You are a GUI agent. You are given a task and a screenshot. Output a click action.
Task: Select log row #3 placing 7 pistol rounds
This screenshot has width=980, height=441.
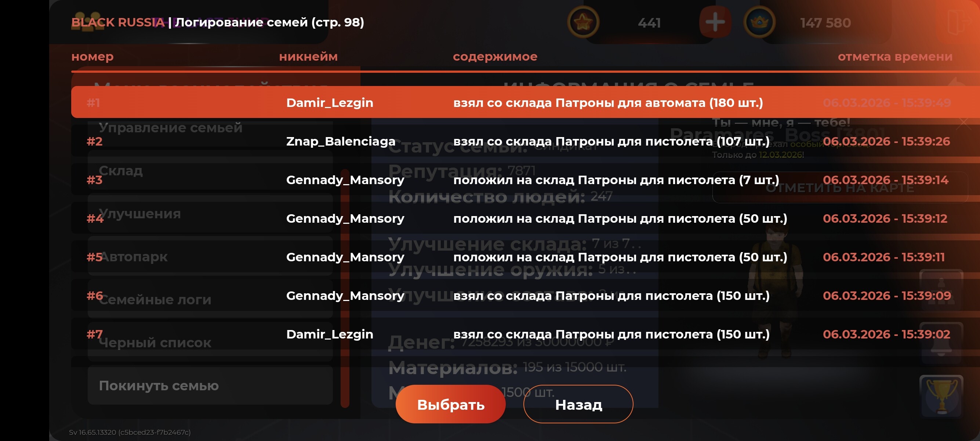point(525,179)
